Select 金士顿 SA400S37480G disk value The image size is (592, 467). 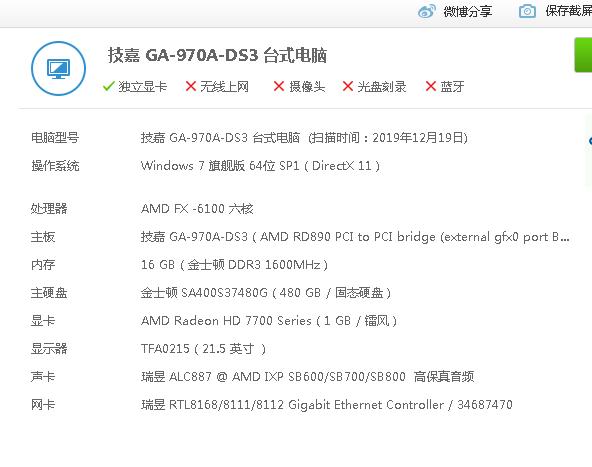[x=266, y=293]
